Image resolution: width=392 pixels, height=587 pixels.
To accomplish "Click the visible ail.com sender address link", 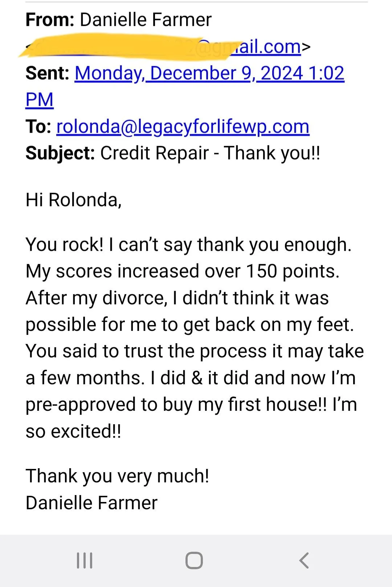I will pos(266,47).
